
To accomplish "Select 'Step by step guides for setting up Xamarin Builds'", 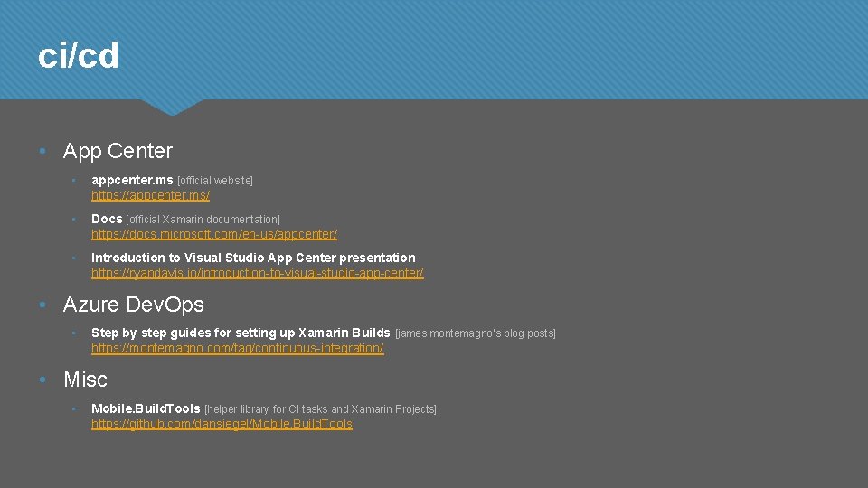I will coord(241,333).
